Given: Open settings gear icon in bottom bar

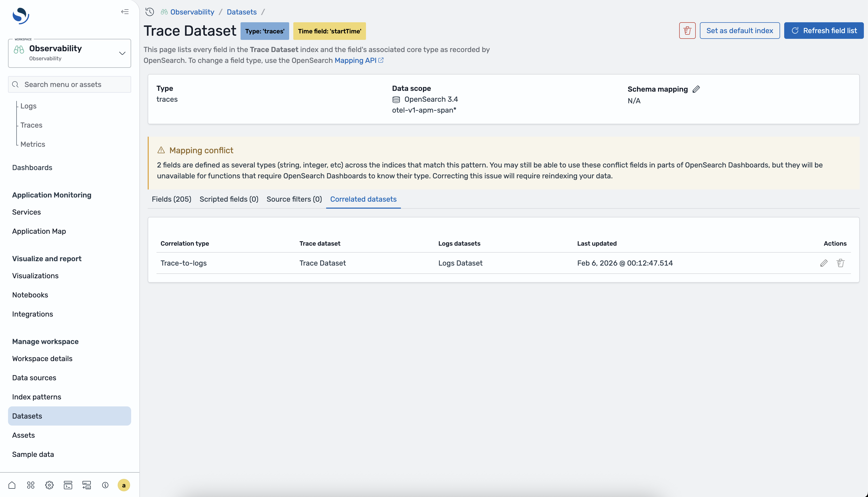Looking at the screenshot, I should point(49,485).
